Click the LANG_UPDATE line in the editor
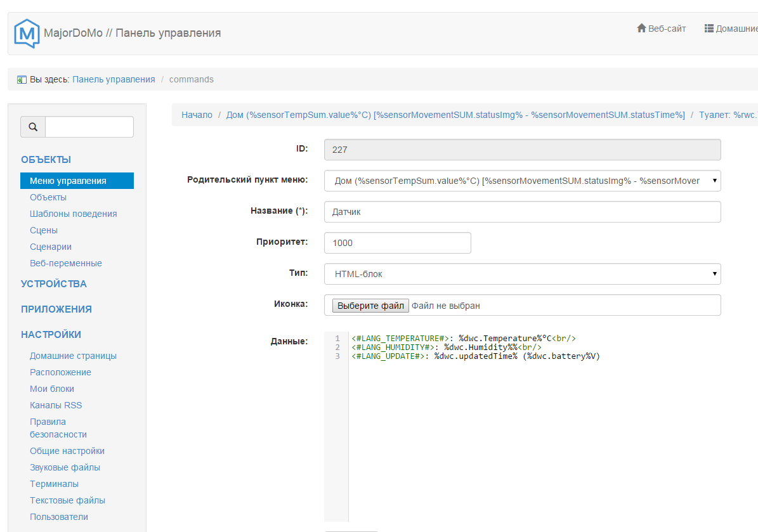Viewport: 758px width, 532px height. pyautogui.click(x=476, y=356)
